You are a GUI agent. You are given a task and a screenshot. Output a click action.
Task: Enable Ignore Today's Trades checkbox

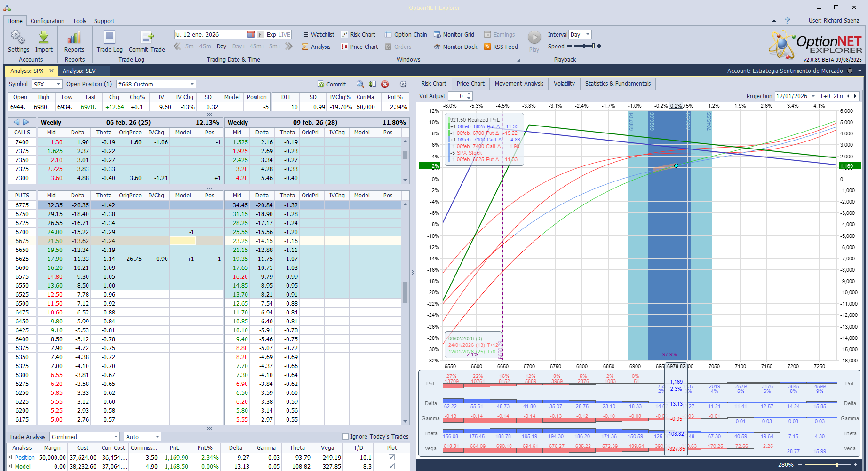tap(345, 437)
